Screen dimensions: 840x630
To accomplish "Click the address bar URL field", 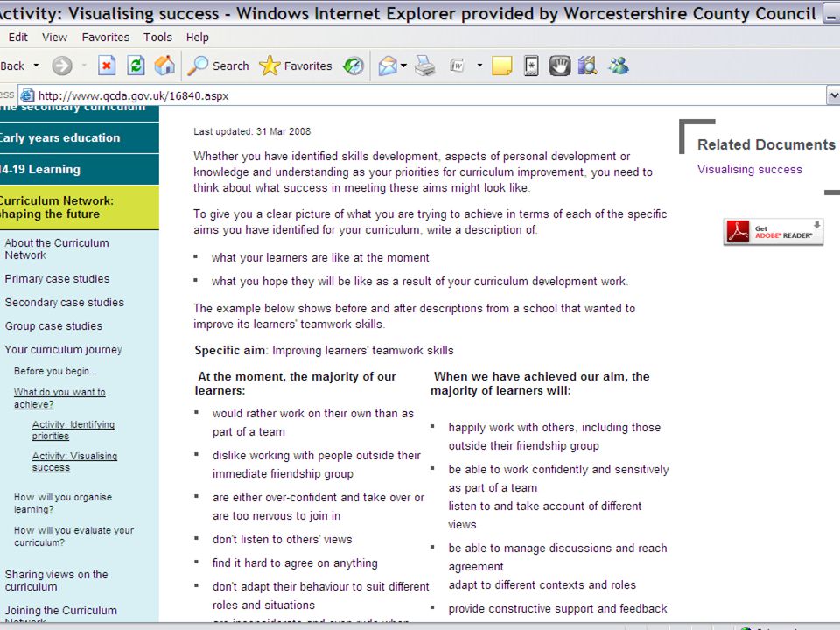I will (x=423, y=95).
